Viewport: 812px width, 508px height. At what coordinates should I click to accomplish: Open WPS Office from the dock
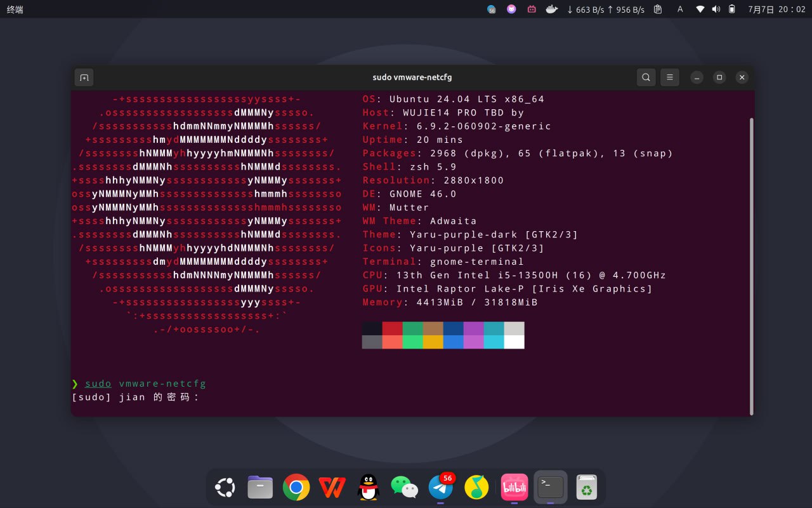[331, 488]
